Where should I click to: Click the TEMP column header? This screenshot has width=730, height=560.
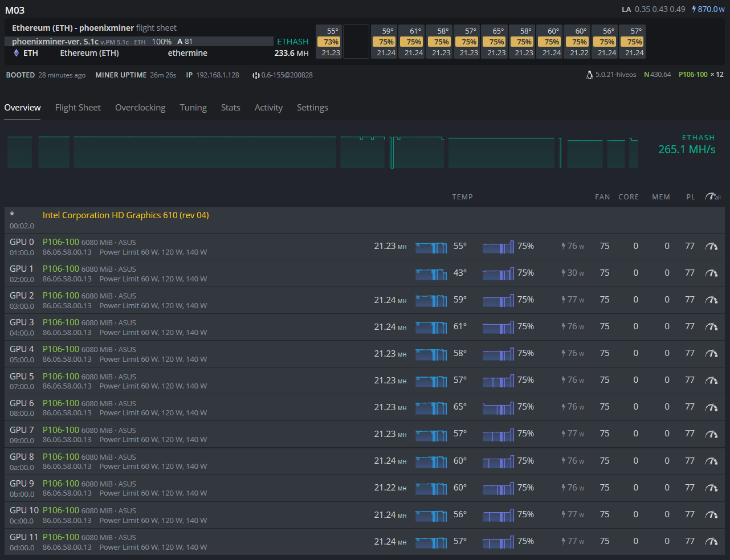pyautogui.click(x=463, y=197)
